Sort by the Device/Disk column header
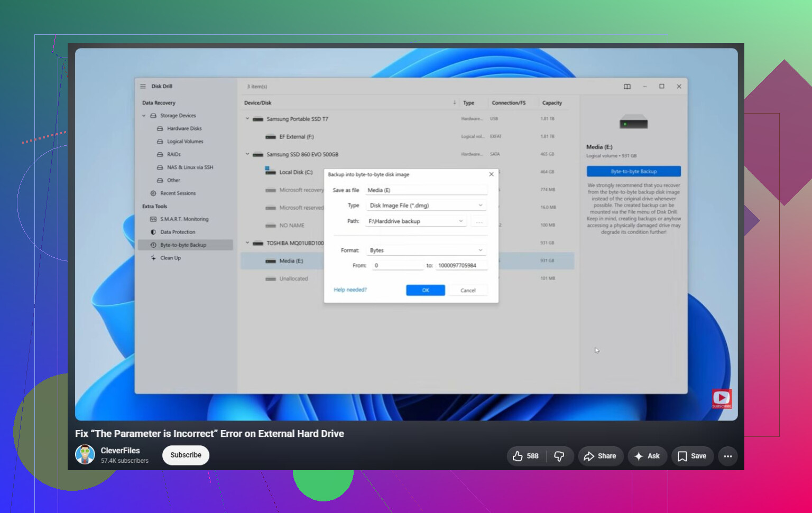The height and width of the screenshot is (513, 812). (x=258, y=103)
